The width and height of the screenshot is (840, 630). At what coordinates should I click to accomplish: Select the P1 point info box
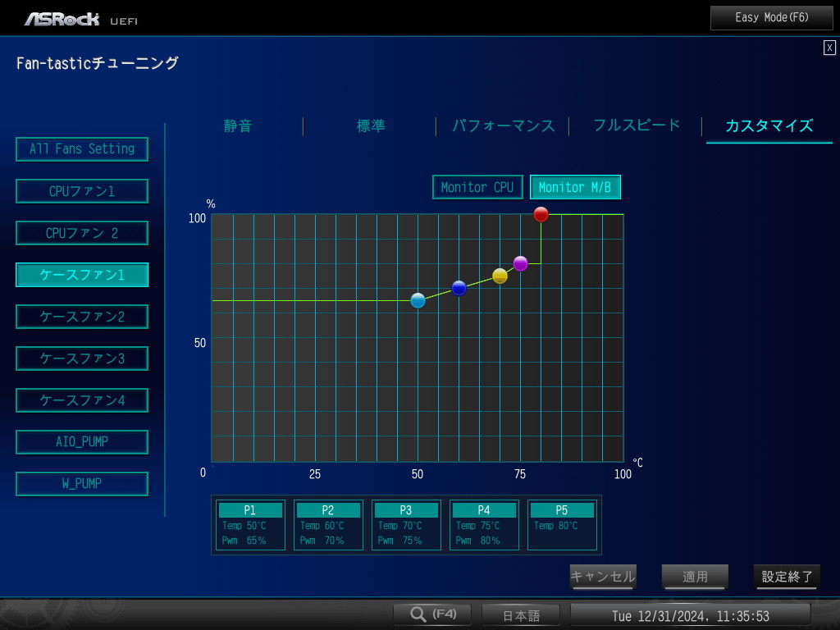pos(250,525)
